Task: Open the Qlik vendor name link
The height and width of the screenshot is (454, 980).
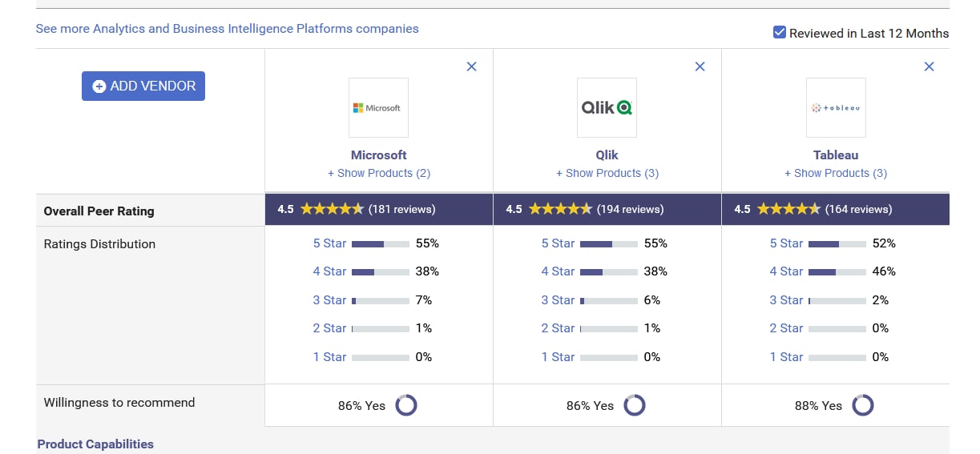Action: click(x=607, y=155)
